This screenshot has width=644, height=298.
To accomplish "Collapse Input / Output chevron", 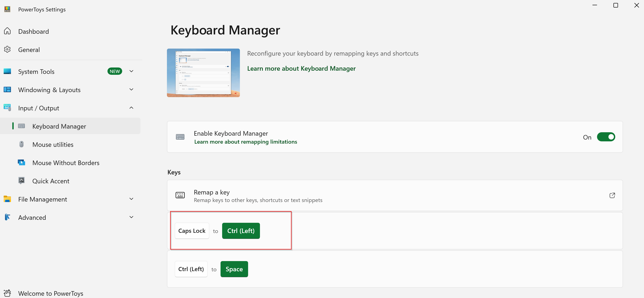I will (x=131, y=108).
